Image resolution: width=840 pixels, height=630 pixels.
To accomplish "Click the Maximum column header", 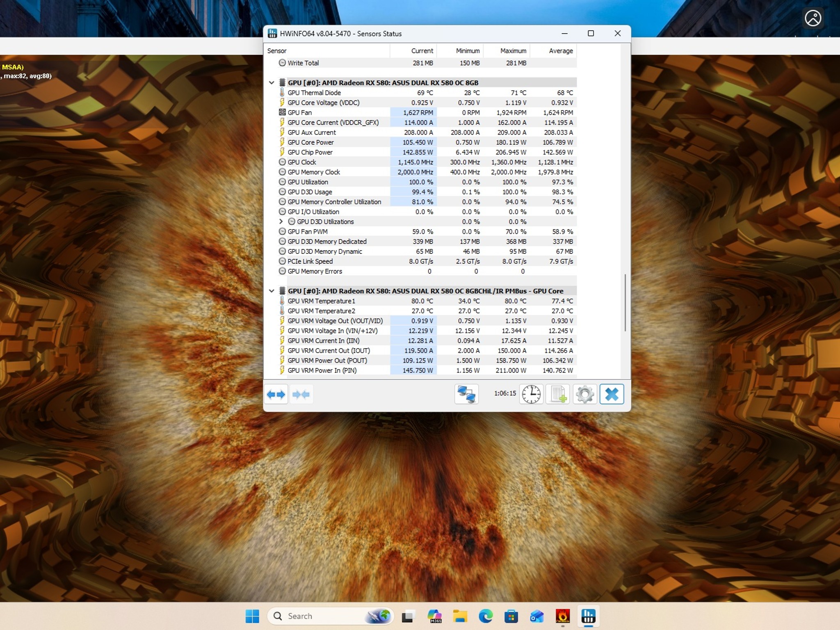I will point(507,51).
